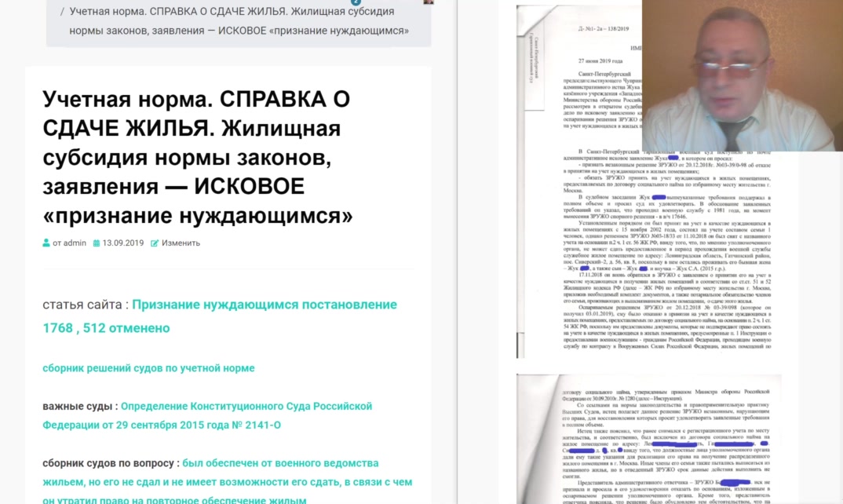Click the 'статья сайта :' label
Screen dimensions: 843x504
[86, 305]
